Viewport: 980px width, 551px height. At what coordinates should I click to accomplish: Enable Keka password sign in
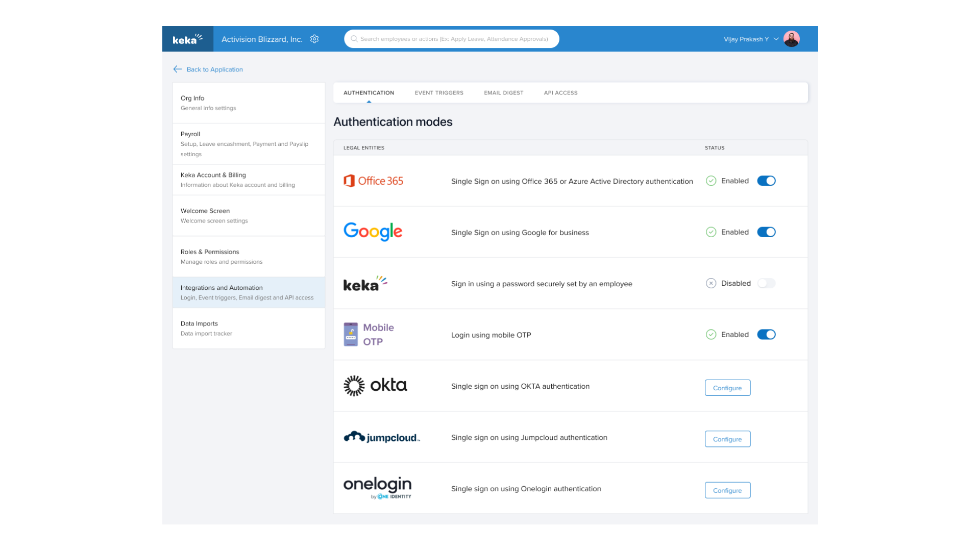(766, 283)
